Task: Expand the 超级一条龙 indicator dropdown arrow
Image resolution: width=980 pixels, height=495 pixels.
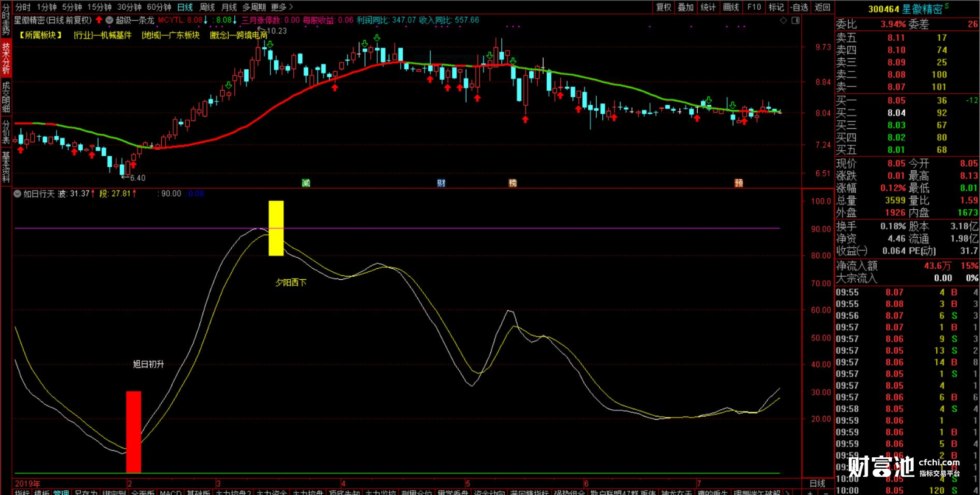Action: click(x=109, y=20)
